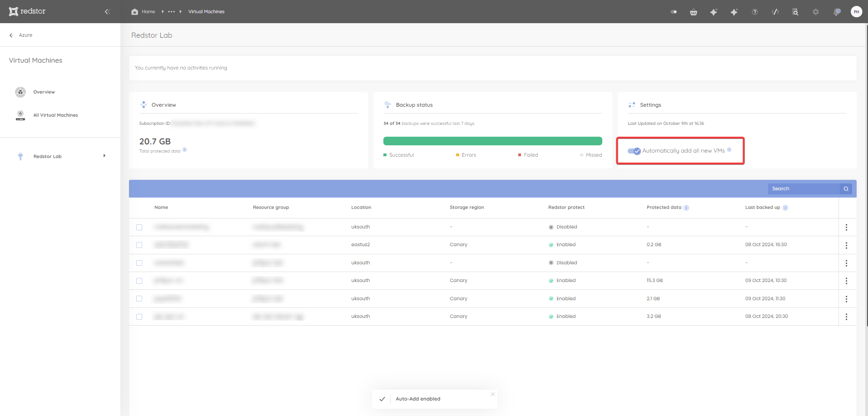Click the green backup status progress bar
The height and width of the screenshot is (416, 868).
point(493,141)
